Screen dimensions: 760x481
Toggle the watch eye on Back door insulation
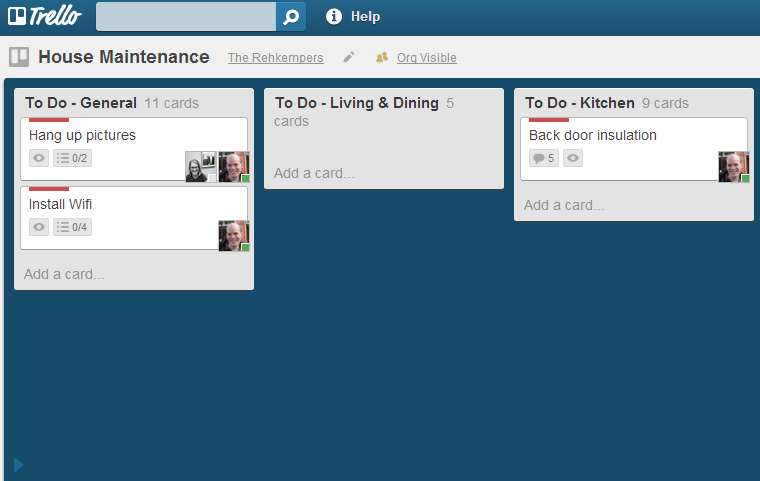[573, 158]
